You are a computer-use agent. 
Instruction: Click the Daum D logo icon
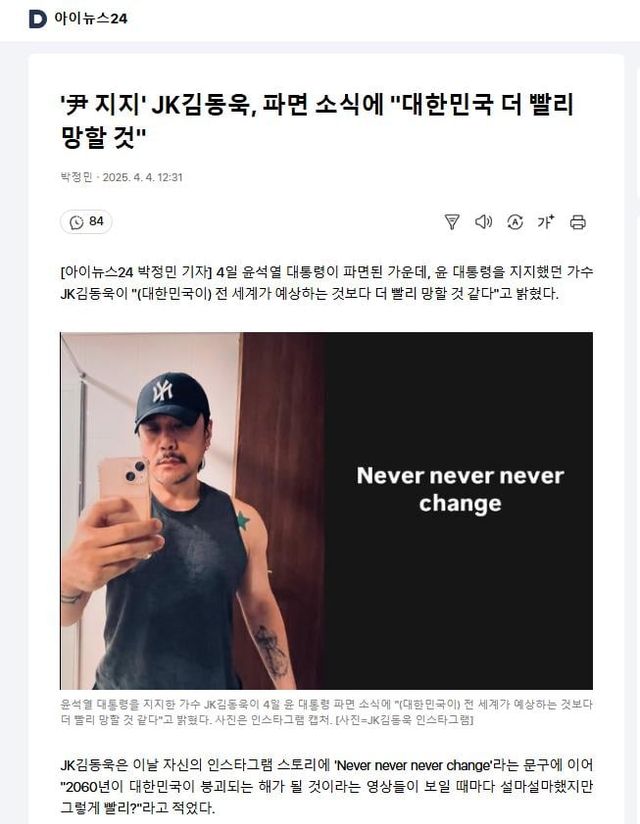[37, 19]
